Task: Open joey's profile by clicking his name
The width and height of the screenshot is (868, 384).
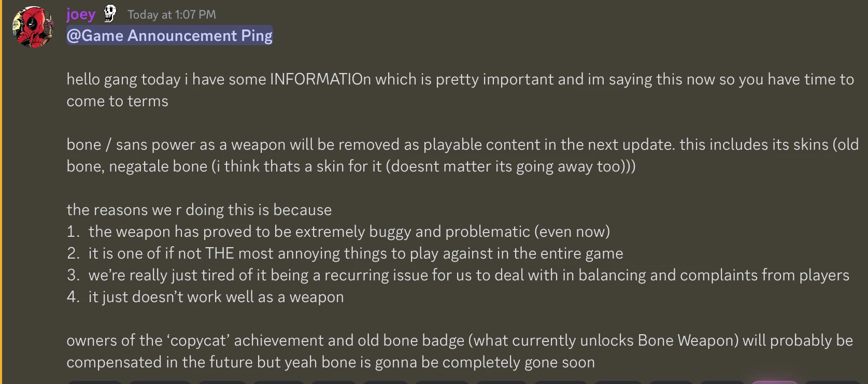Action: [80, 14]
